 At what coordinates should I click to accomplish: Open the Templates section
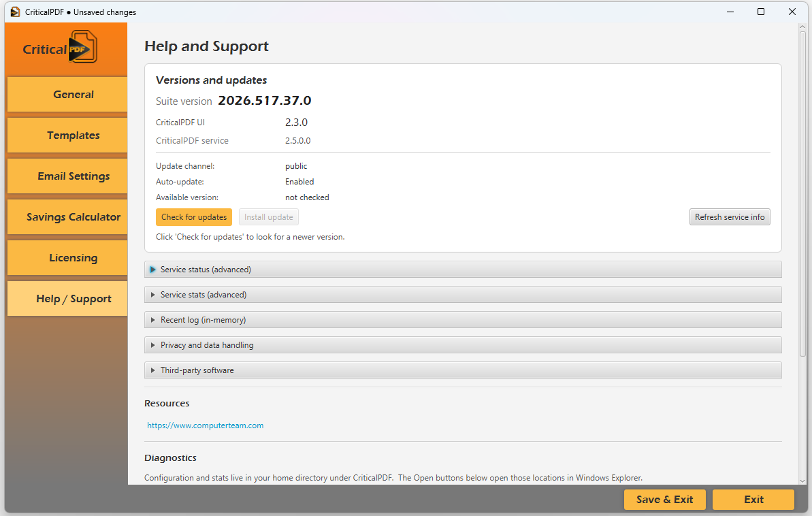pos(67,135)
